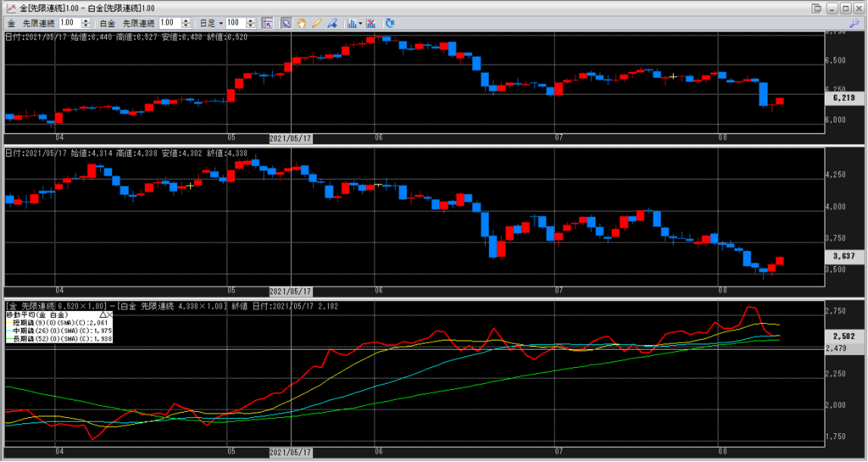Refresh the chart with the reload icon

[x=390, y=22]
